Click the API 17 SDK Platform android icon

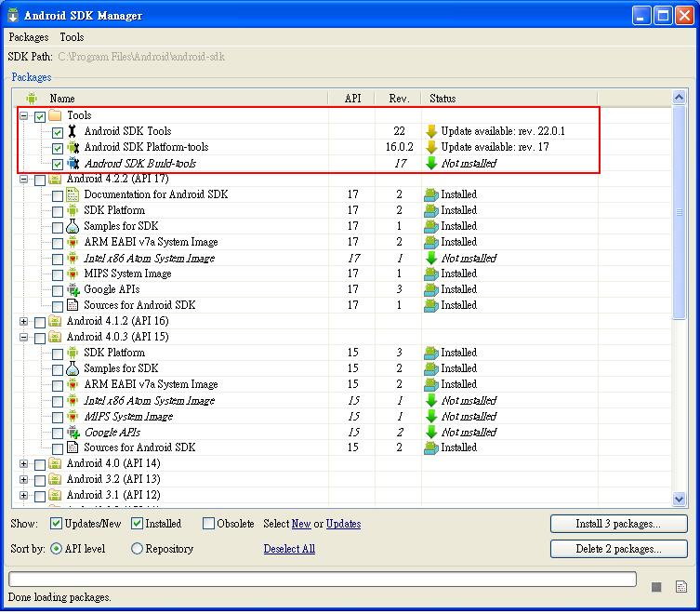coord(73,210)
